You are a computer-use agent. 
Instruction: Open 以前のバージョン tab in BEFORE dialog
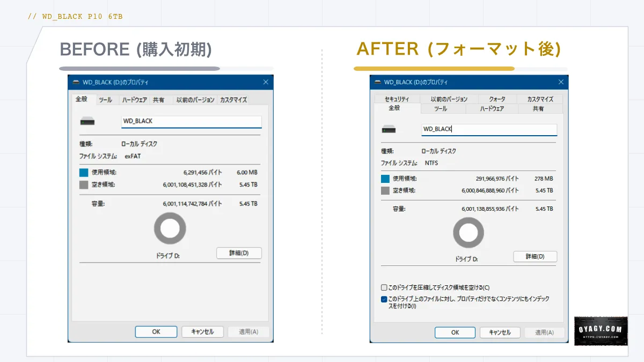[195, 100]
